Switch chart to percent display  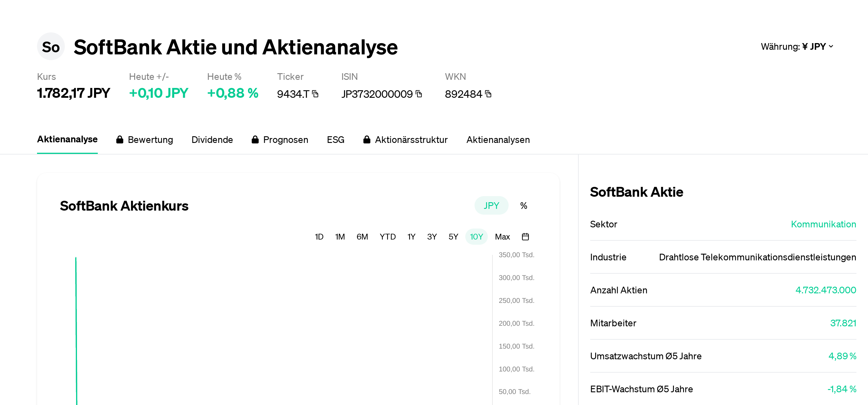(x=523, y=205)
